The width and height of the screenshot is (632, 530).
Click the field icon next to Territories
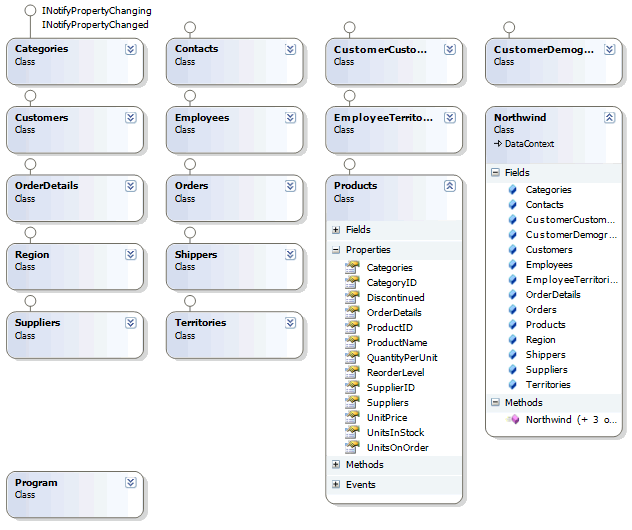click(512, 384)
